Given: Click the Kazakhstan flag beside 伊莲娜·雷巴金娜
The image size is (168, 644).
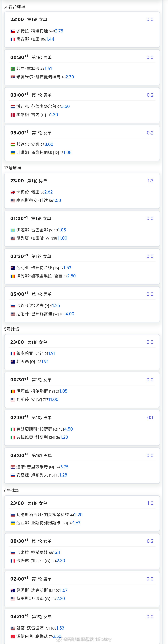Looking at the screenshot, I should [x=13, y=230].
